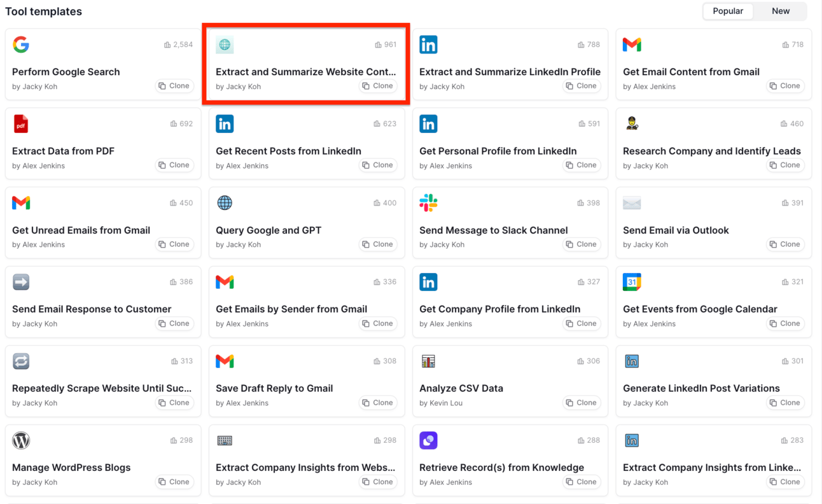Clone the Perform Google Search template

click(174, 86)
